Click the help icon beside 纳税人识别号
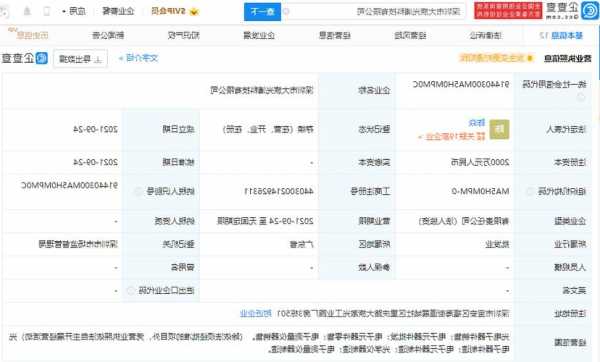The image size is (600, 362). (139, 191)
